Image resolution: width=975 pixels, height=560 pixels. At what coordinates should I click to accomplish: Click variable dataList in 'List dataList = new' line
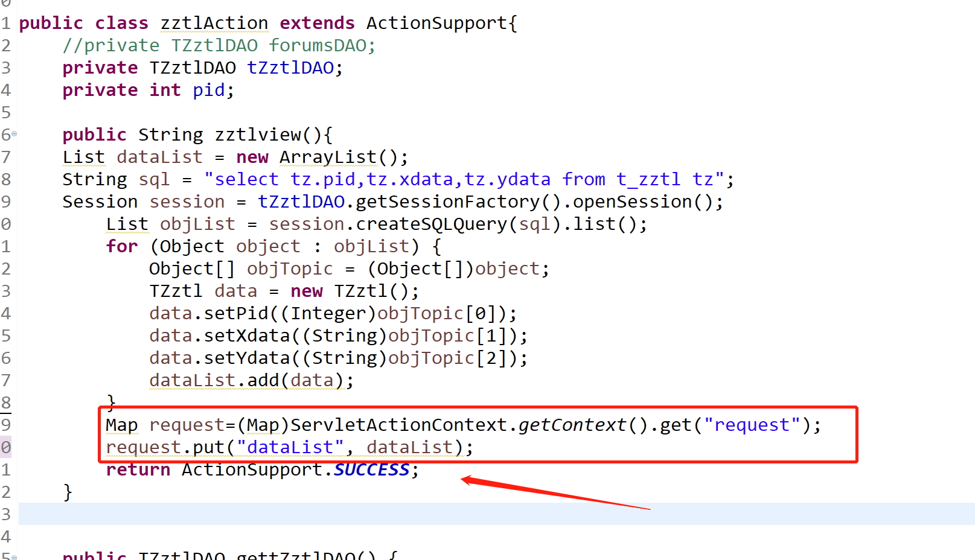click(x=160, y=157)
